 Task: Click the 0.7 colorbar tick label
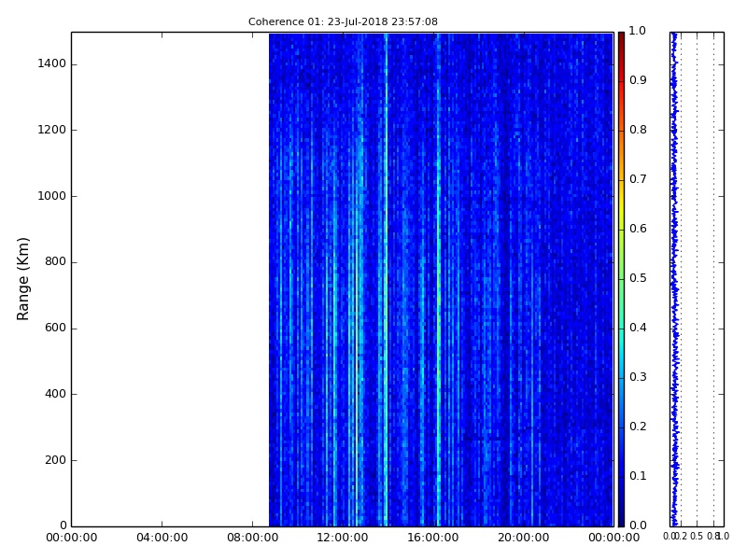coord(638,179)
